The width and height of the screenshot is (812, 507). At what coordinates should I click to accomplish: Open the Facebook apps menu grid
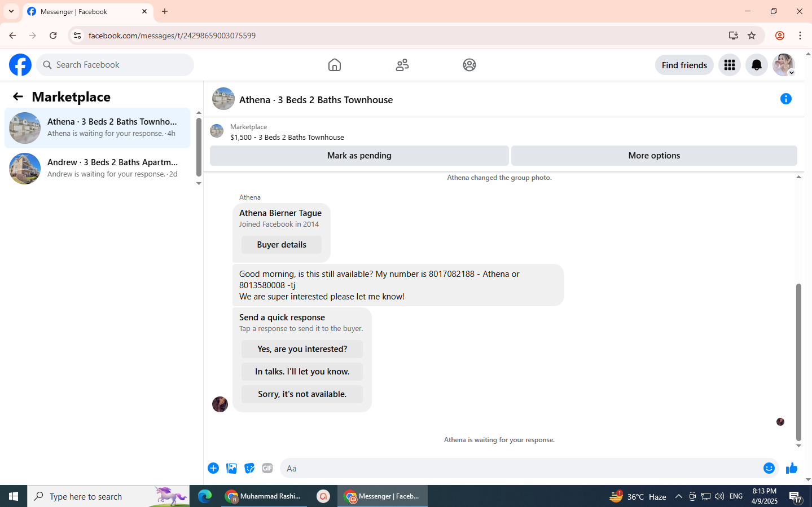[x=730, y=65]
